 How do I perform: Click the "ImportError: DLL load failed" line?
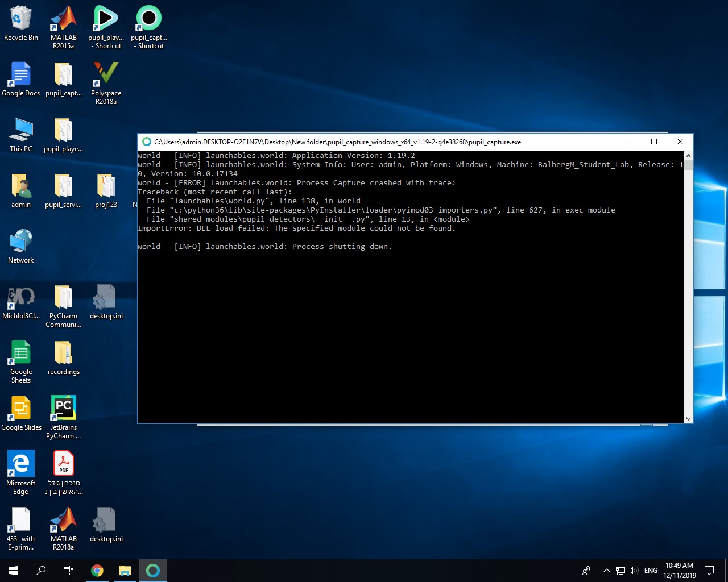(296, 228)
